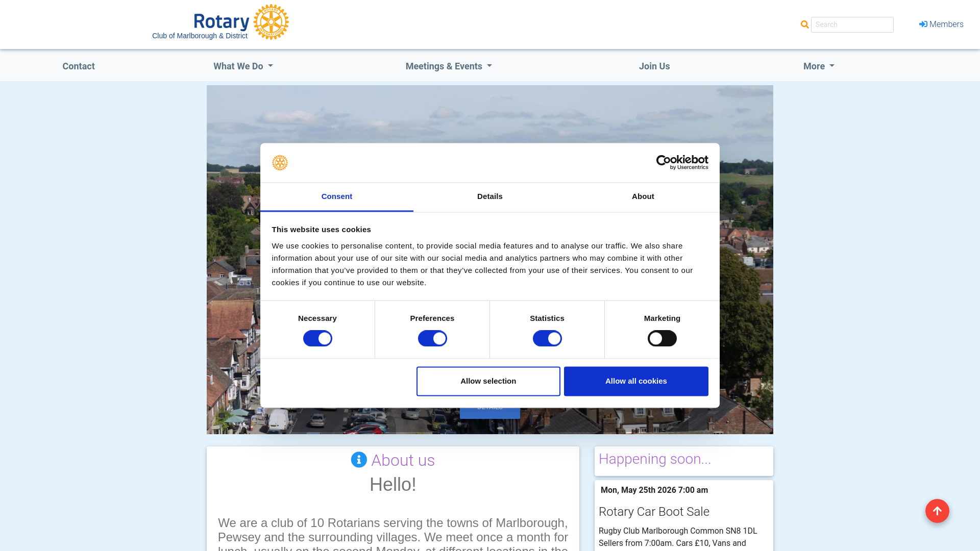
Task: Expand the Meetings & Events menu
Action: click(x=449, y=66)
